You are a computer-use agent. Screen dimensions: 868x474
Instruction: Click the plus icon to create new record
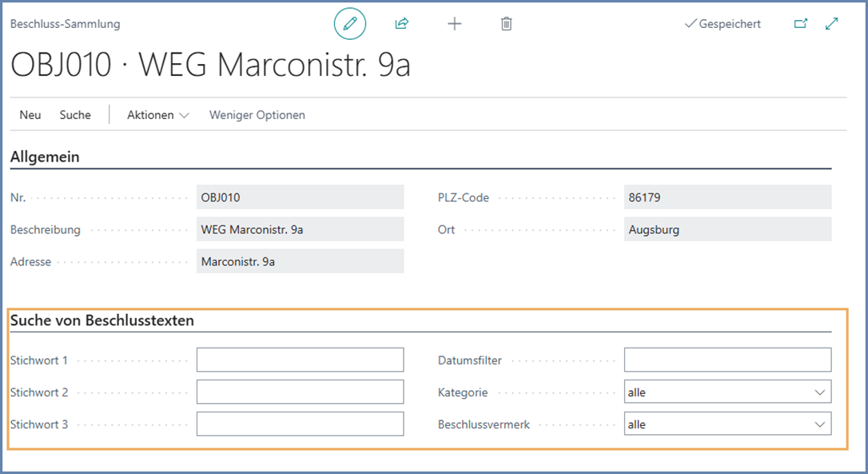point(454,24)
